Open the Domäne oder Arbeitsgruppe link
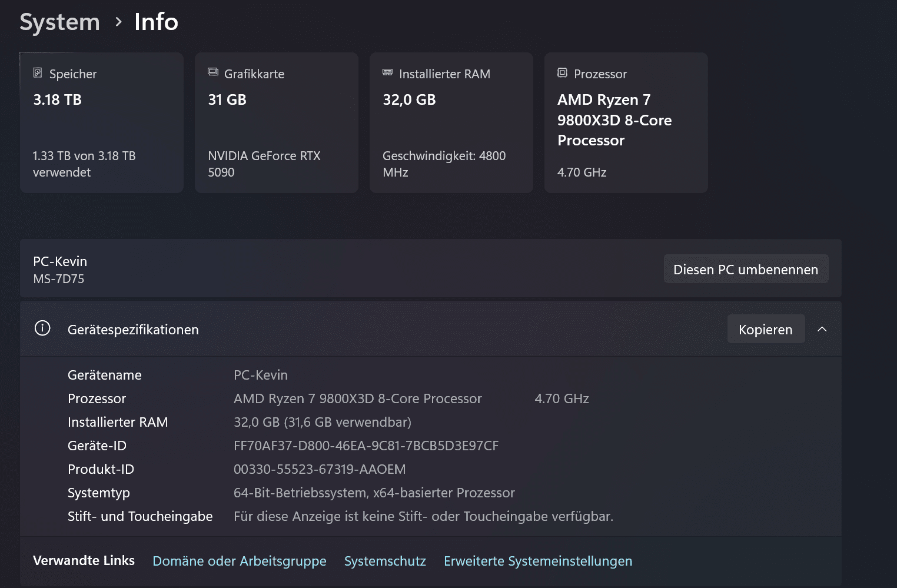This screenshot has height=588, width=897. pos(239,561)
